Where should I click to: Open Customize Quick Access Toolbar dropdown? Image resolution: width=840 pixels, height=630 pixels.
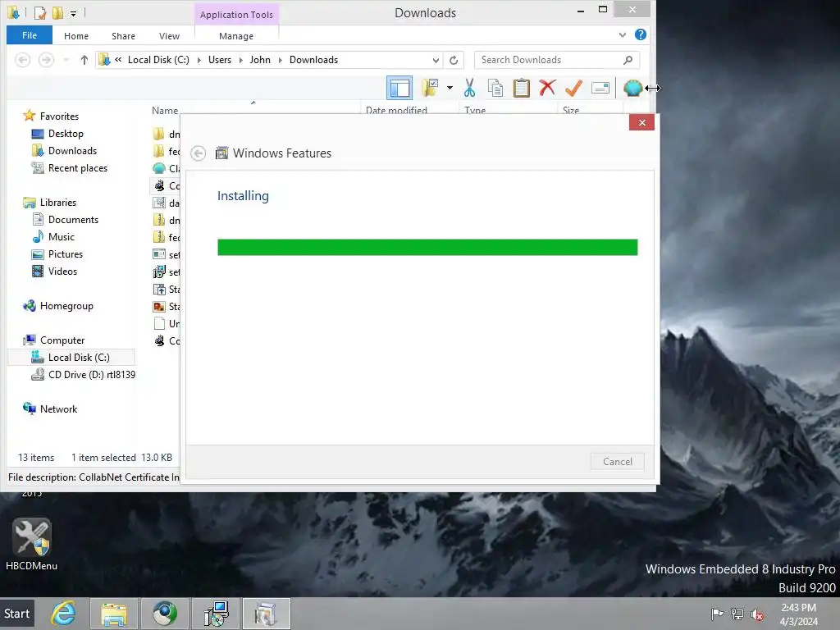pos(73,13)
